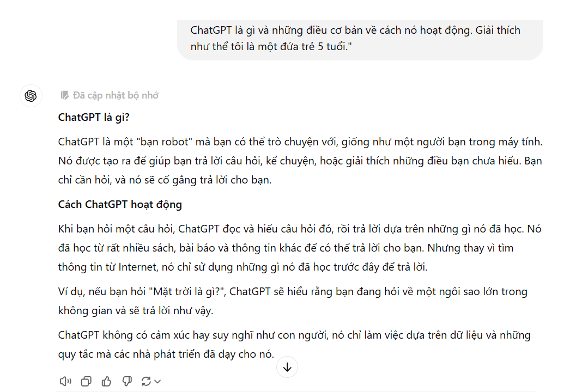Image resolution: width=576 pixels, height=392 pixels.
Task: Click the quoted text "Mặt trời là gì?"
Action: pyautogui.click(x=187, y=292)
